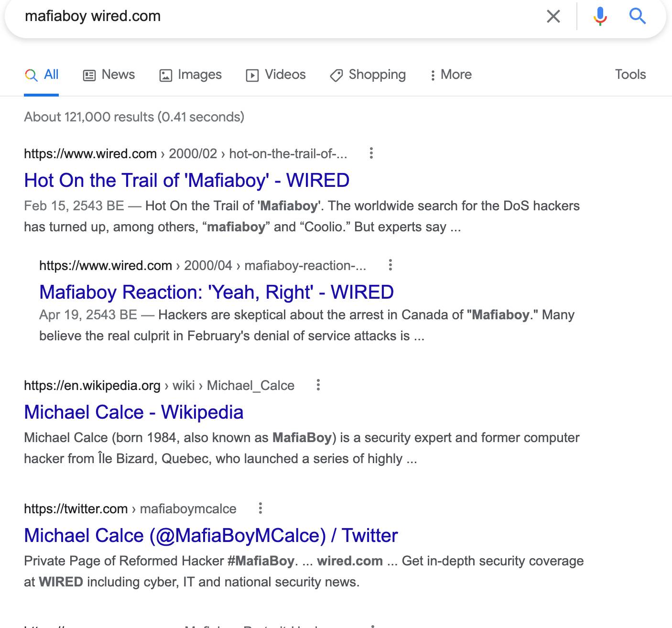This screenshot has width=672, height=628.
Task: Switch to the News tab
Action: coord(109,75)
